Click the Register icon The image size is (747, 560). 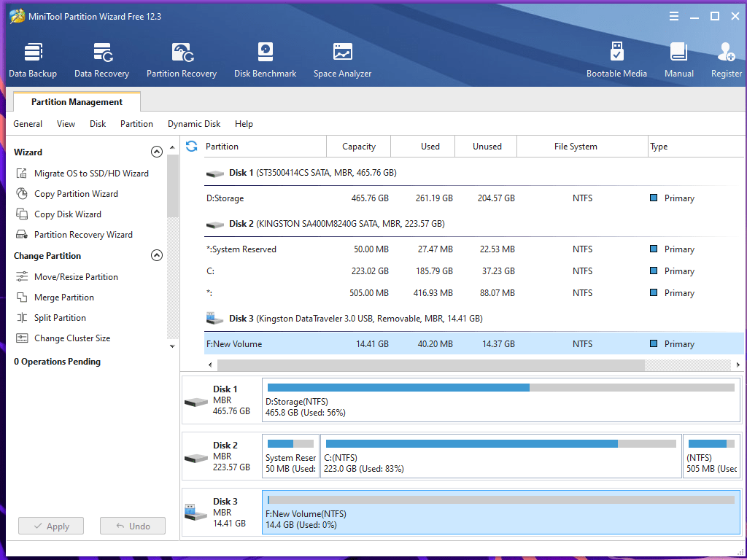tap(726, 58)
